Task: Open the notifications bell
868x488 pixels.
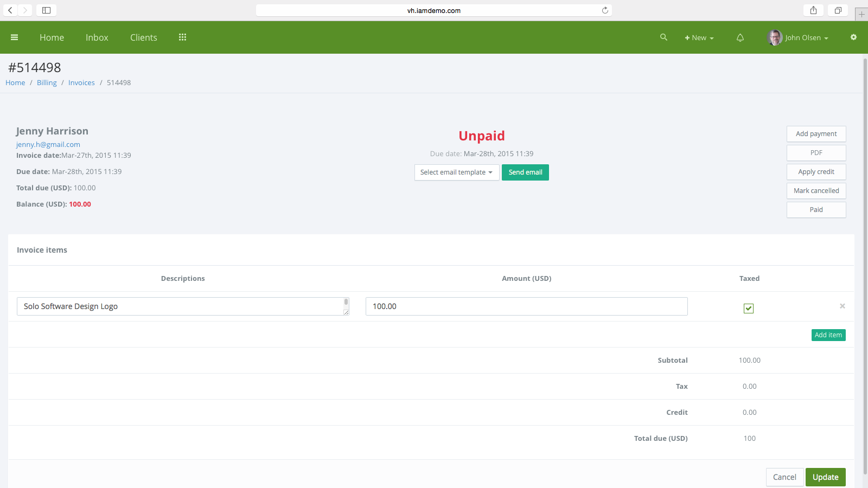Action: click(x=740, y=37)
